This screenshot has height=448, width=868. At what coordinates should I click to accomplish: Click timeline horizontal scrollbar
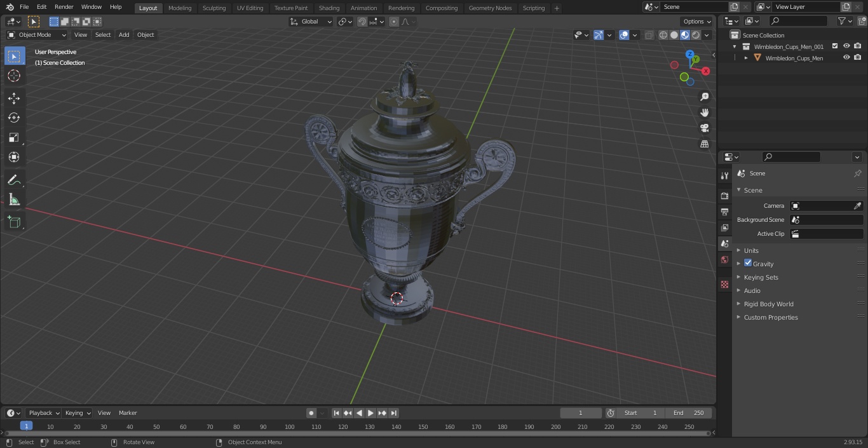(x=357, y=433)
